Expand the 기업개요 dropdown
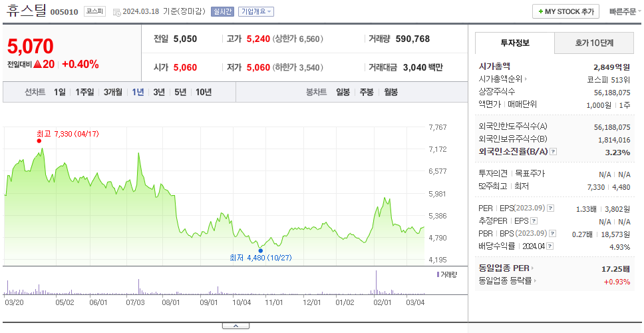The height and width of the screenshot is (333, 644). (x=256, y=11)
